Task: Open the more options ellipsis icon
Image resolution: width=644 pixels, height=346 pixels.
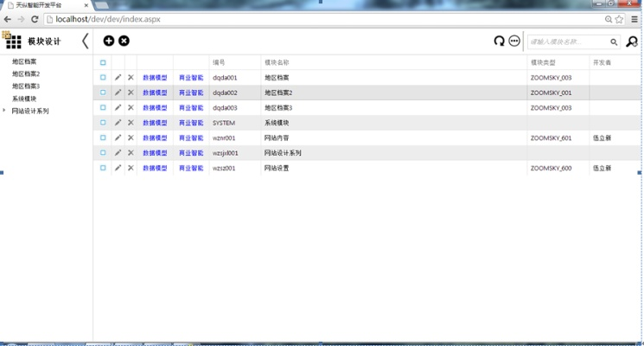Action: (x=514, y=41)
